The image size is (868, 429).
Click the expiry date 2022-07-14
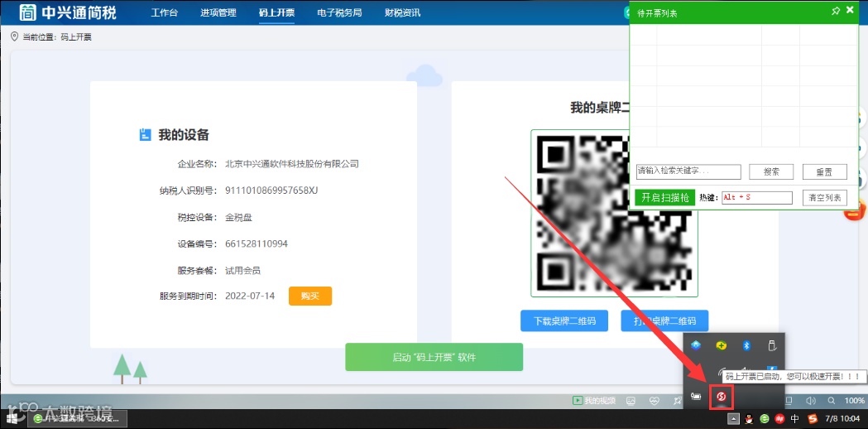tap(250, 296)
